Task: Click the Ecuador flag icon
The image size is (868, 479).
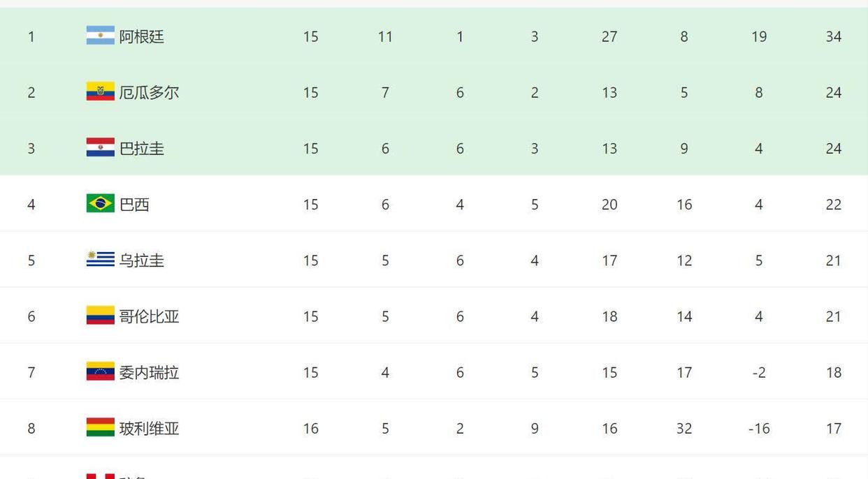Action: point(101,91)
